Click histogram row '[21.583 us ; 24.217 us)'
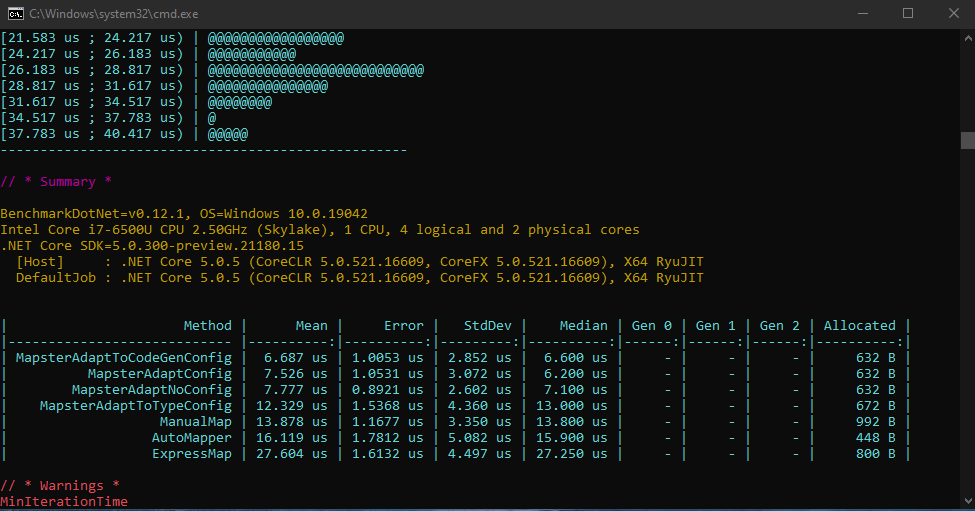975x511 pixels. pyautogui.click(x=172, y=38)
